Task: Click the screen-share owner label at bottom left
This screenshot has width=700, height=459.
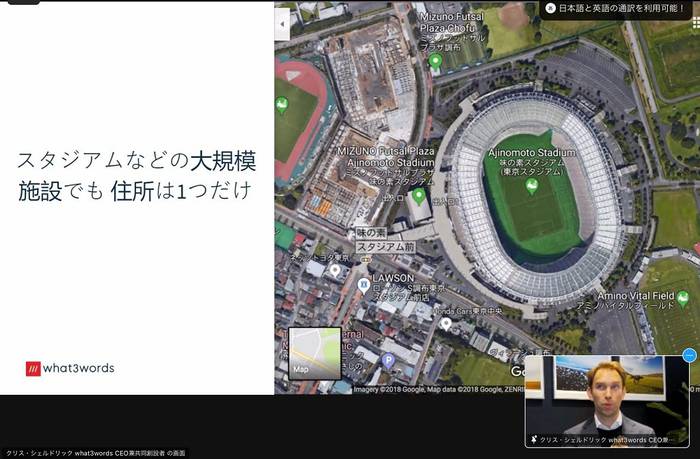Action: click(x=96, y=453)
